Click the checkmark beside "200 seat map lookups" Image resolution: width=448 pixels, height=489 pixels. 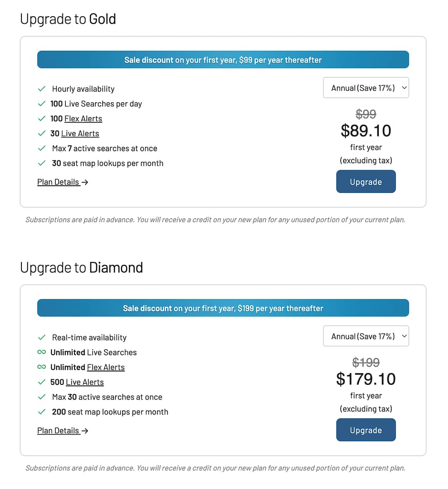tap(42, 412)
